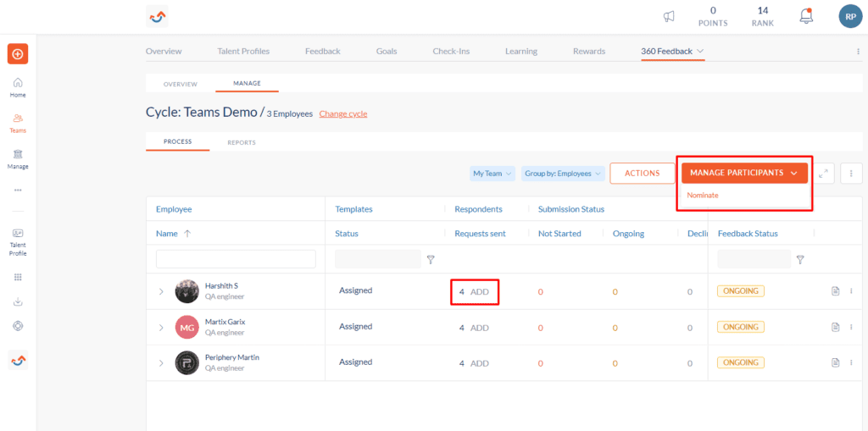Image resolution: width=868 pixels, height=431 pixels.
Task: Click POINTS counter in header
Action: tap(713, 17)
